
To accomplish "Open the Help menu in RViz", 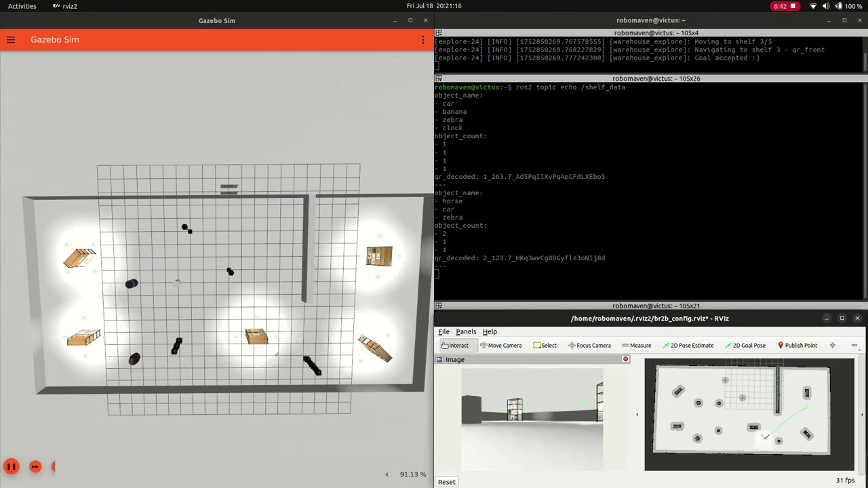I will [x=490, y=332].
